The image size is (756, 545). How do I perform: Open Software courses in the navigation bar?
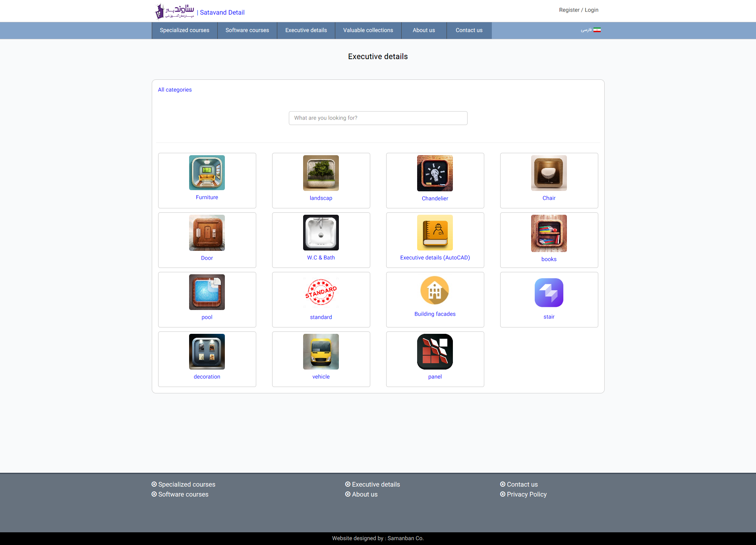pos(247,30)
